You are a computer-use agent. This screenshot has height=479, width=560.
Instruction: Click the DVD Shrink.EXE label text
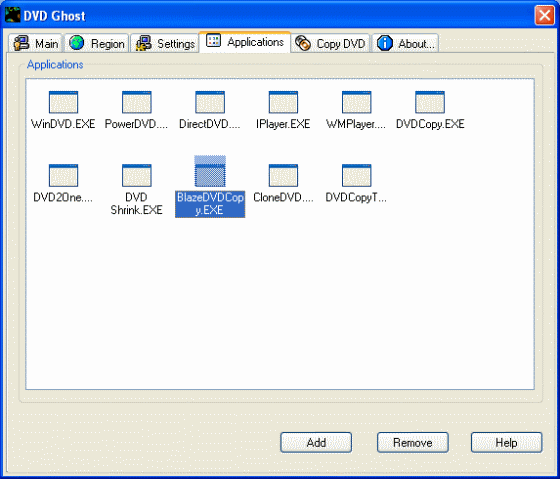(137, 204)
